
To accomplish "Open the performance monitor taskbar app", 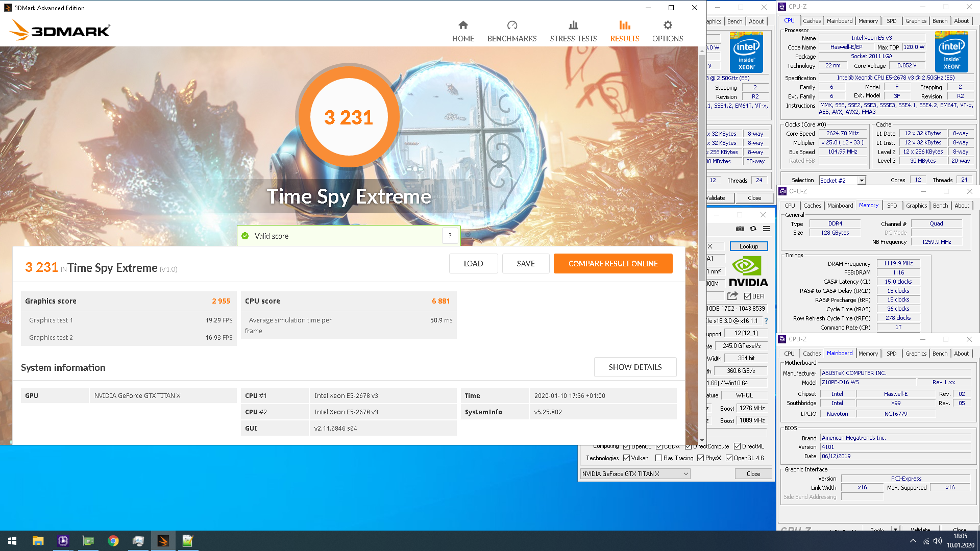I will pos(138,541).
